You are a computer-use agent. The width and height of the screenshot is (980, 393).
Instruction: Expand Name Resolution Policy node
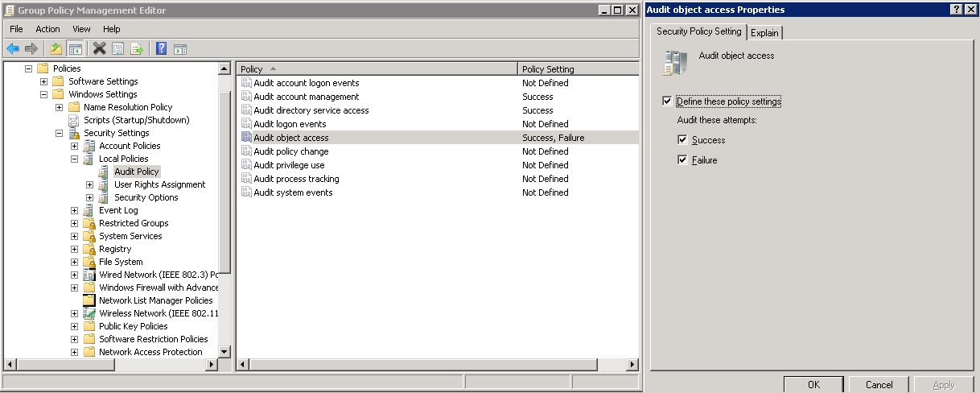(60, 107)
